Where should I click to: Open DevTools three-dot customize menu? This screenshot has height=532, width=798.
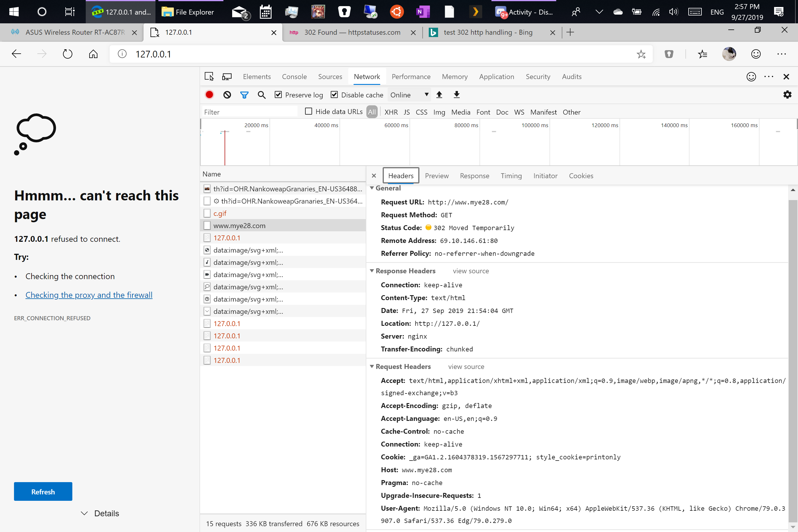(x=769, y=77)
